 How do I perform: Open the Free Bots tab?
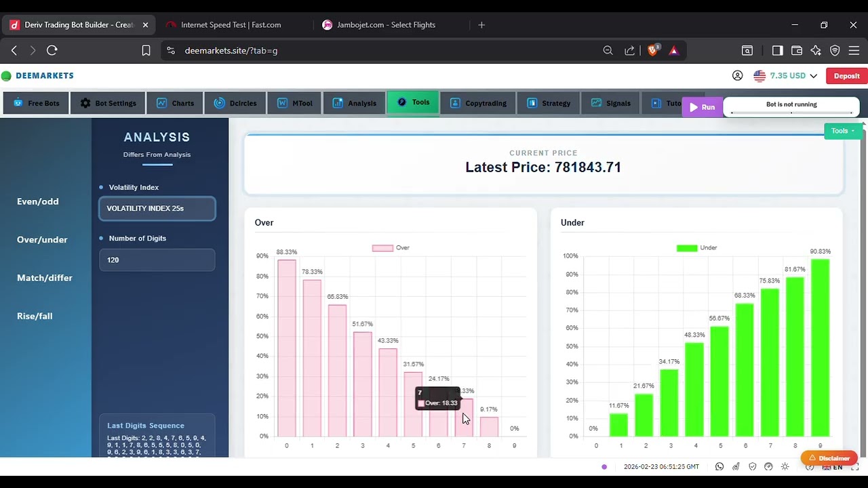point(36,103)
